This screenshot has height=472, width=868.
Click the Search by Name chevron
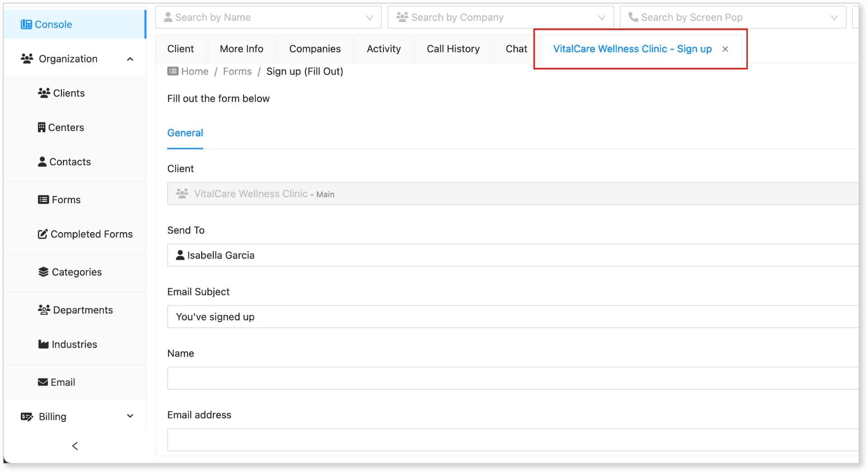pyautogui.click(x=370, y=18)
